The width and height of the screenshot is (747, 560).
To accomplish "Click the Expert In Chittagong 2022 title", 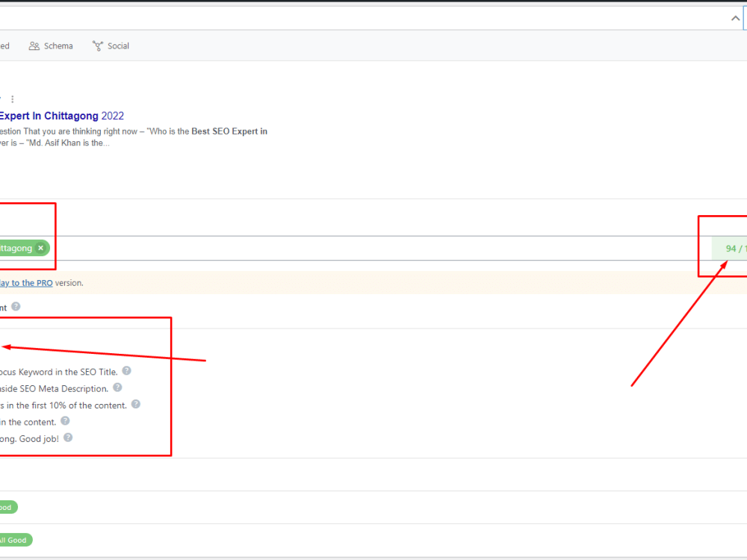I will [x=61, y=116].
